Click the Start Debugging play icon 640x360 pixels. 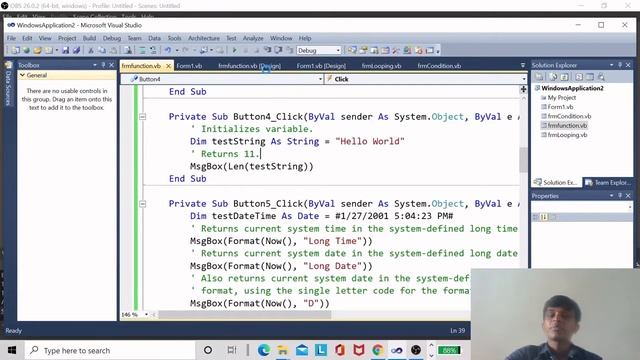[x=234, y=50]
